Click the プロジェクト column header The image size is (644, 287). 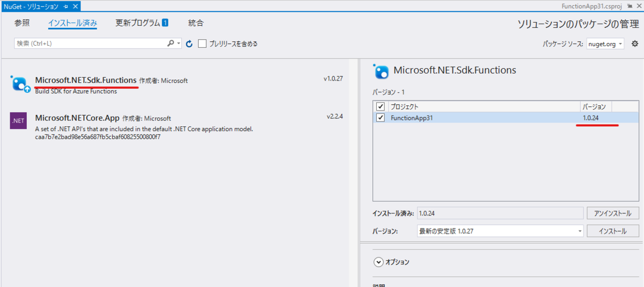click(404, 106)
